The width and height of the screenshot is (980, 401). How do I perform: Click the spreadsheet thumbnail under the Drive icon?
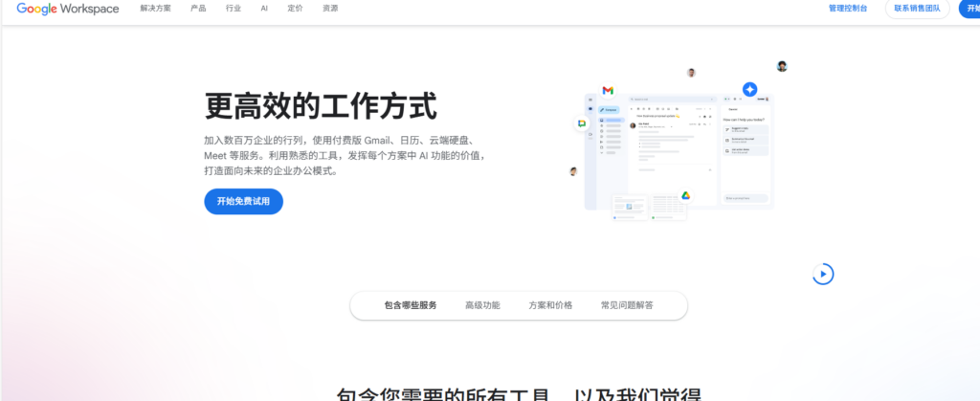668,208
